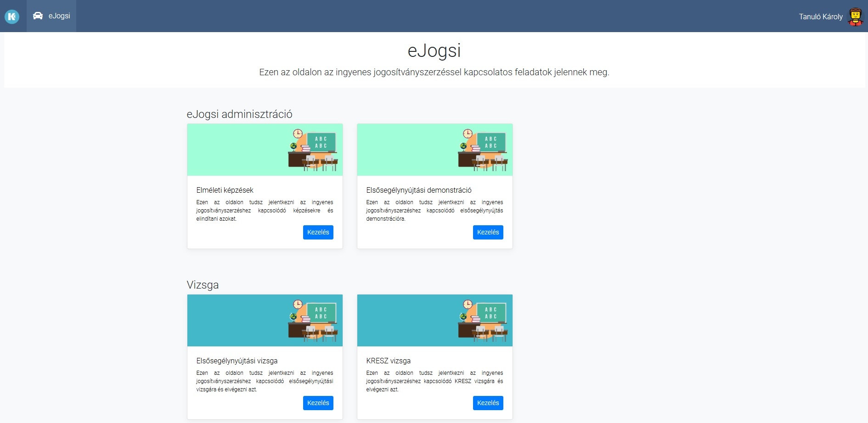Click the Vizsga section heading
The image size is (868, 423).
203,285
